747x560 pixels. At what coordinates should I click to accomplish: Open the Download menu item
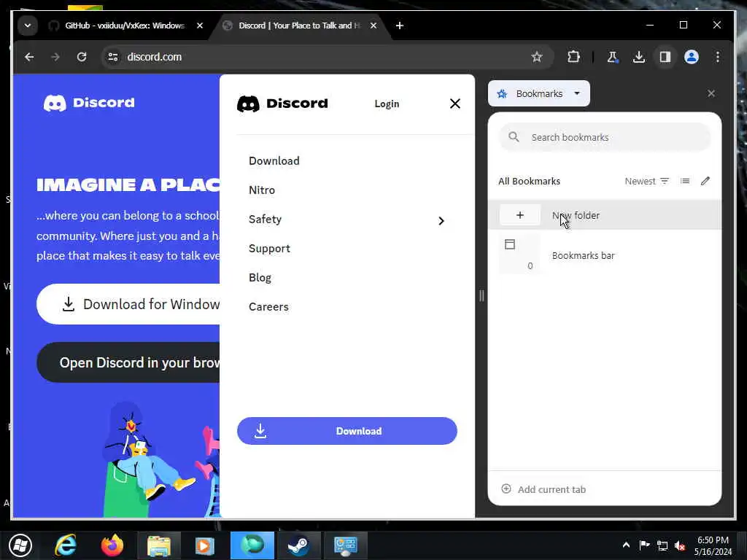click(274, 161)
